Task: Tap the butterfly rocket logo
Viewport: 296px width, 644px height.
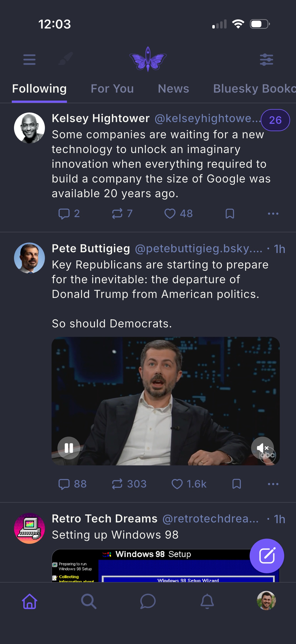Action: 148,59
